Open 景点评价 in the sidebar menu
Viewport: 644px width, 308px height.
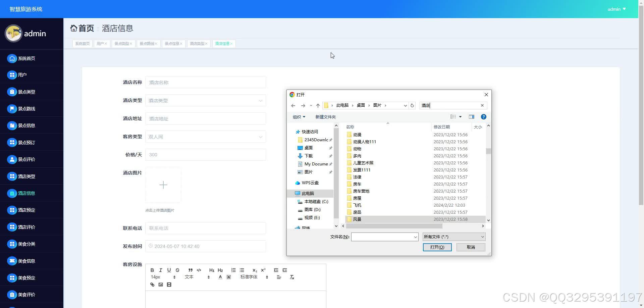click(x=32, y=159)
